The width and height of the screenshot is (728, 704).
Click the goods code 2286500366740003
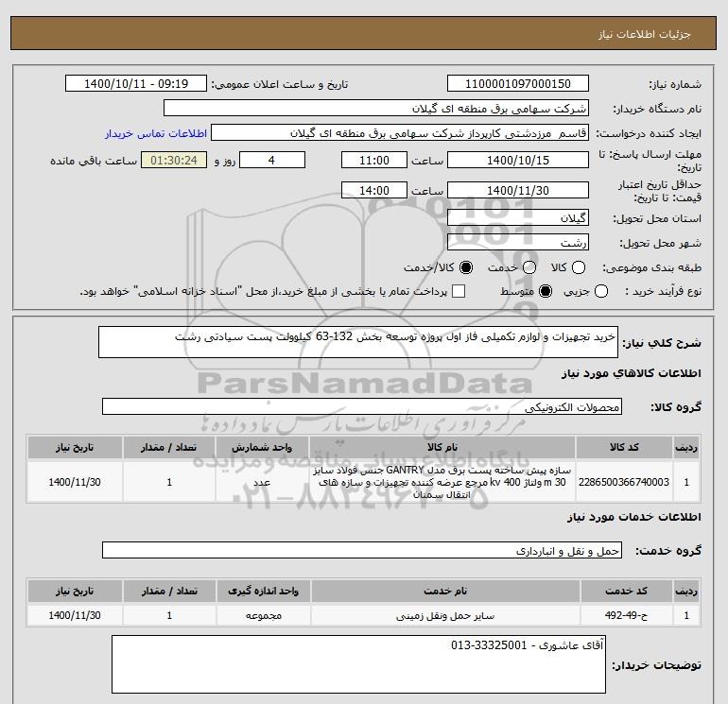click(x=624, y=482)
